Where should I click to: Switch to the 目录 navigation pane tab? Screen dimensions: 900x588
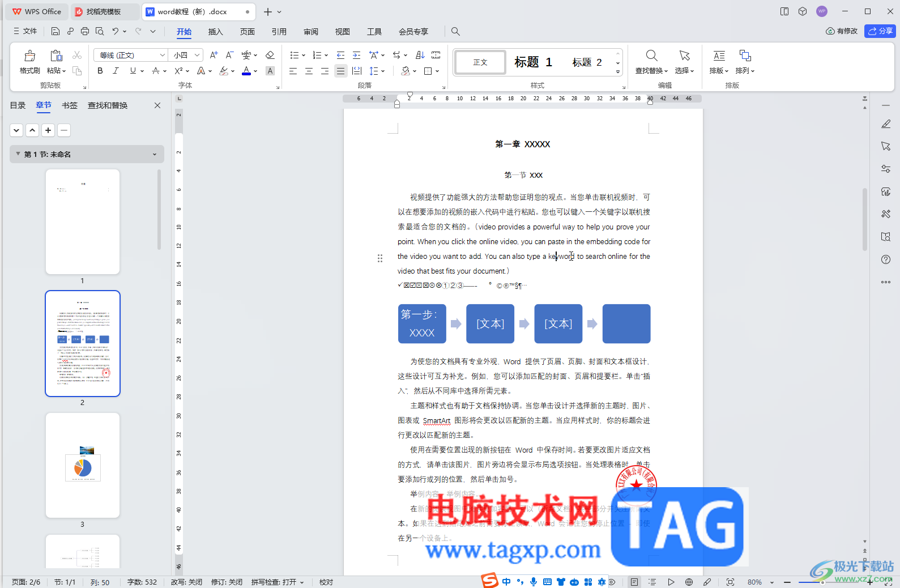coord(18,105)
